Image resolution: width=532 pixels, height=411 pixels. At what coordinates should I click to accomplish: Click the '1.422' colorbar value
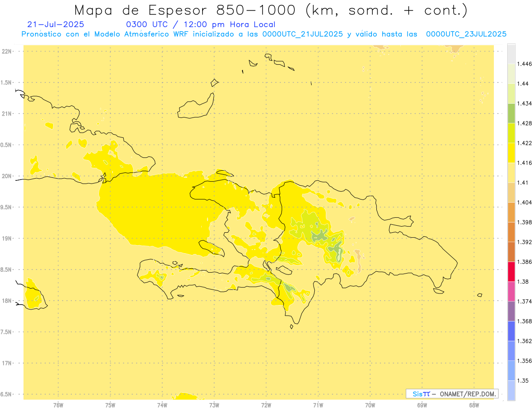click(x=524, y=143)
